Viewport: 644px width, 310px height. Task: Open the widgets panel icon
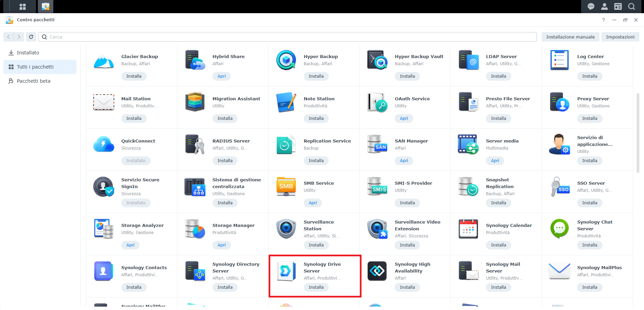(x=618, y=6)
